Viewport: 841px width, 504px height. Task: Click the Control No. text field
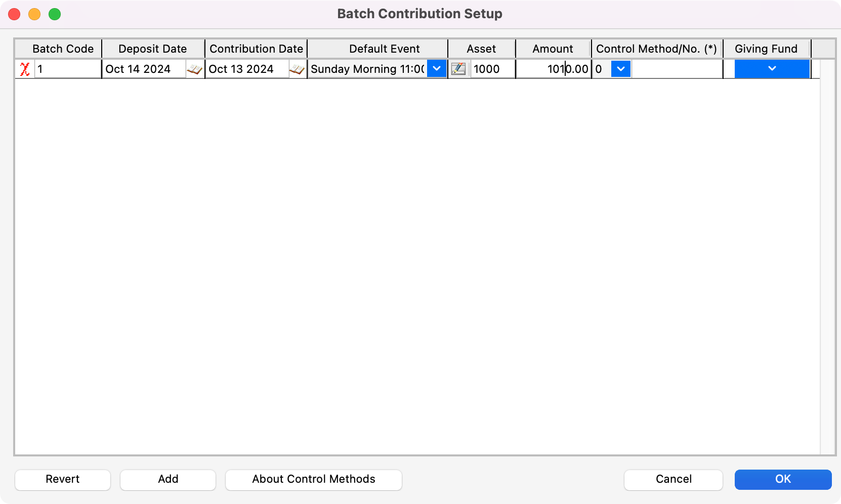[677, 69]
